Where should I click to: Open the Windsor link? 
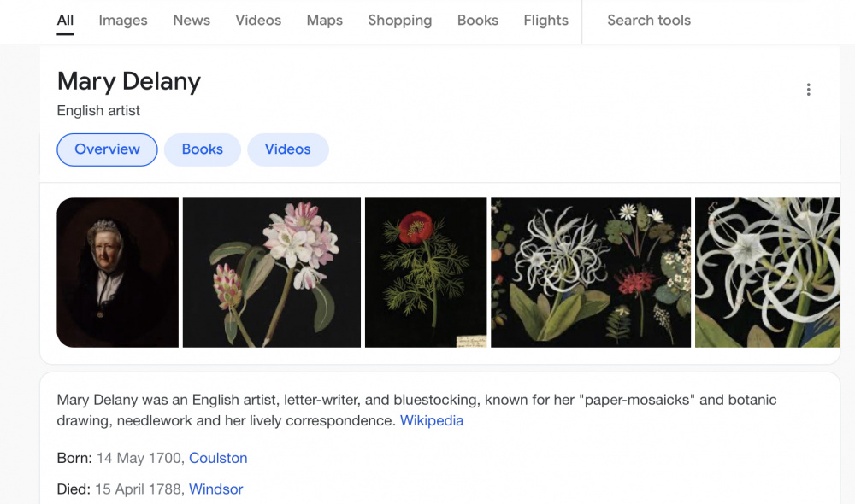point(216,489)
